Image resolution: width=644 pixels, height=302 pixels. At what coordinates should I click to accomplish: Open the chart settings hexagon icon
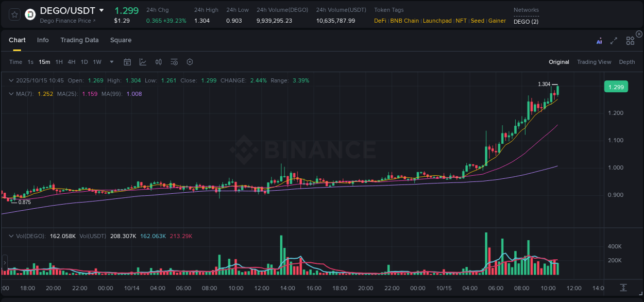190,62
